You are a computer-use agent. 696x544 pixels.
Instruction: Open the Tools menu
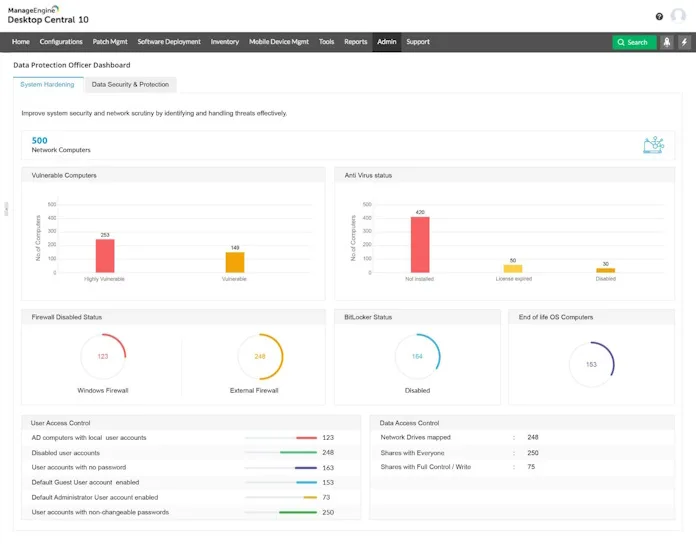tap(326, 42)
